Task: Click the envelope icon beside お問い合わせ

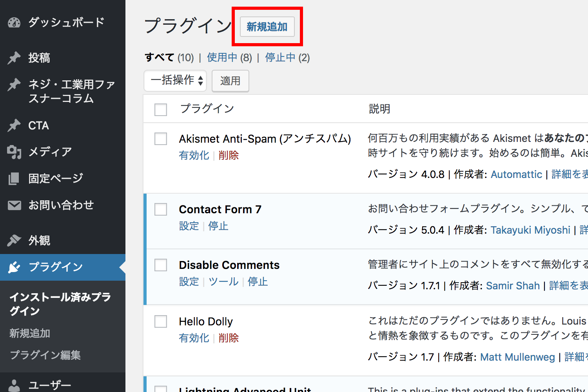Action: tap(14, 205)
